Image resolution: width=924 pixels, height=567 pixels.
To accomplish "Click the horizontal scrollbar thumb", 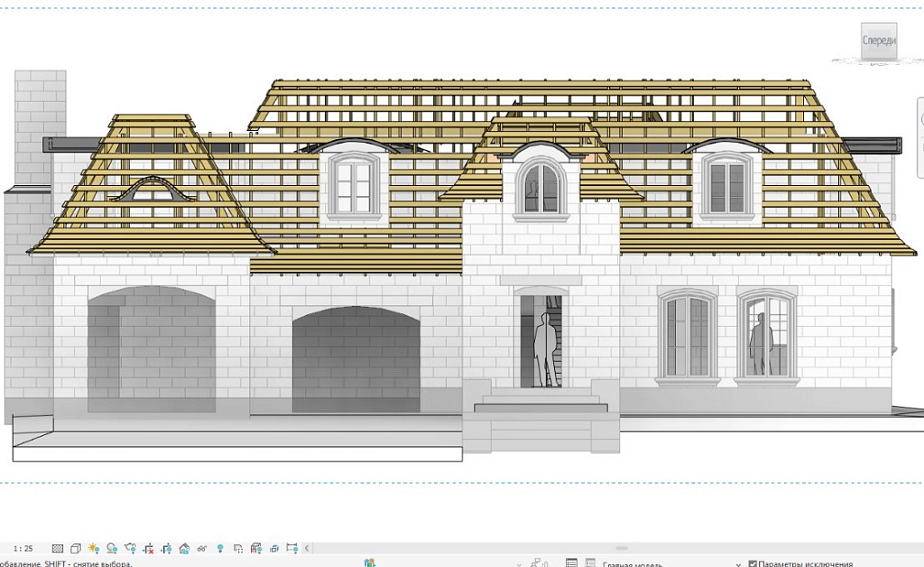I will coord(622,548).
